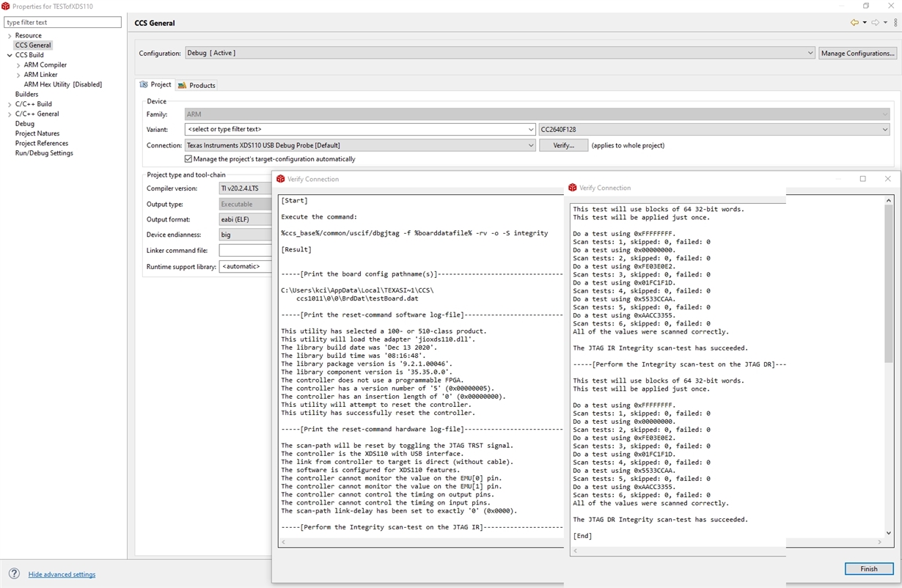The height and width of the screenshot is (588, 902).
Task: Select Project Natures tree item
Action: point(37,133)
